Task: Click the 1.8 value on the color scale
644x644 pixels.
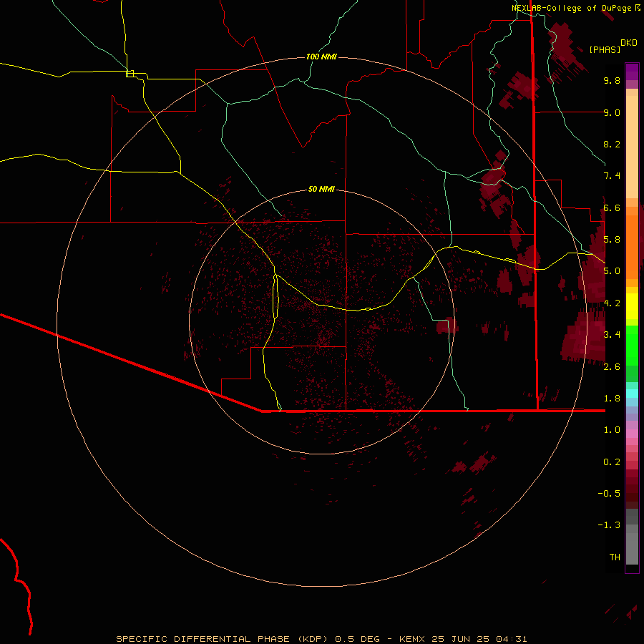Action: [612, 399]
